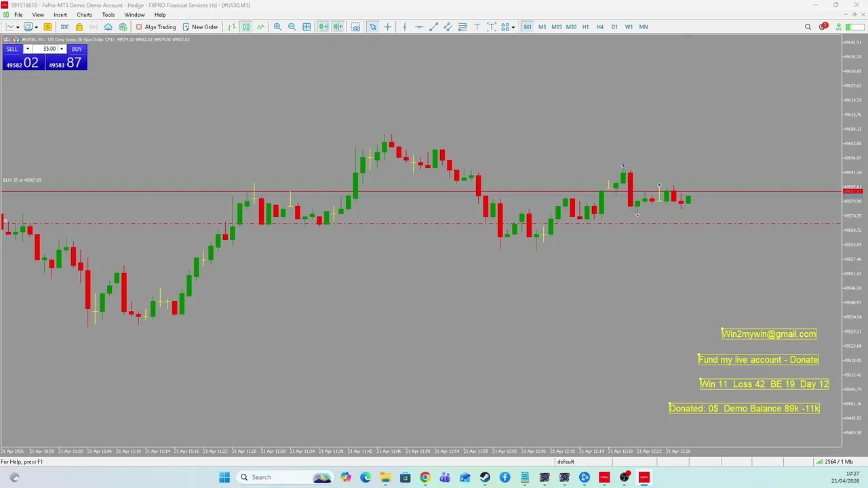868x488 pixels.
Task: Select the crosshair tool
Action: coord(388,27)
